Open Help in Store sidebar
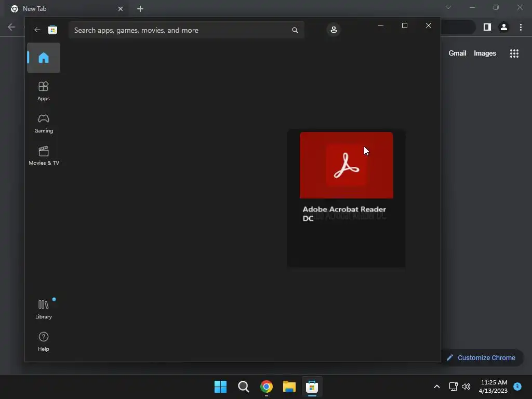 pyautogui.click(x=44, y=341)
